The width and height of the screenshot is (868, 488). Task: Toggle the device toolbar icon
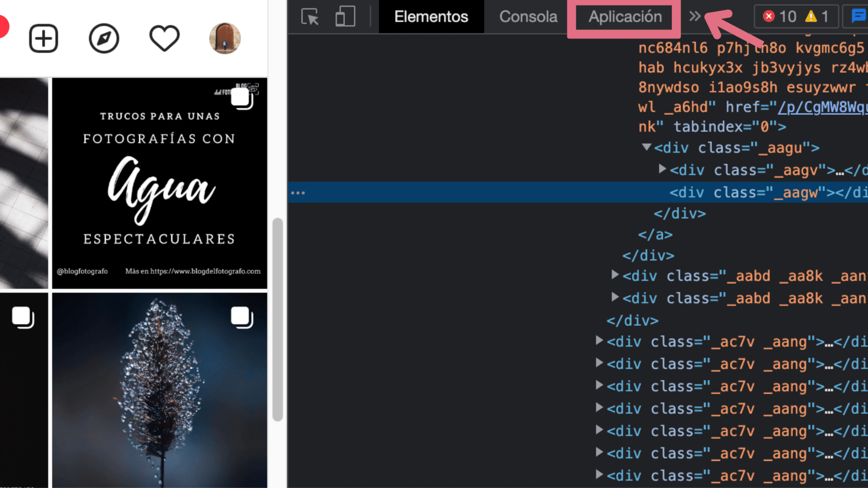[x=345, y=17]
